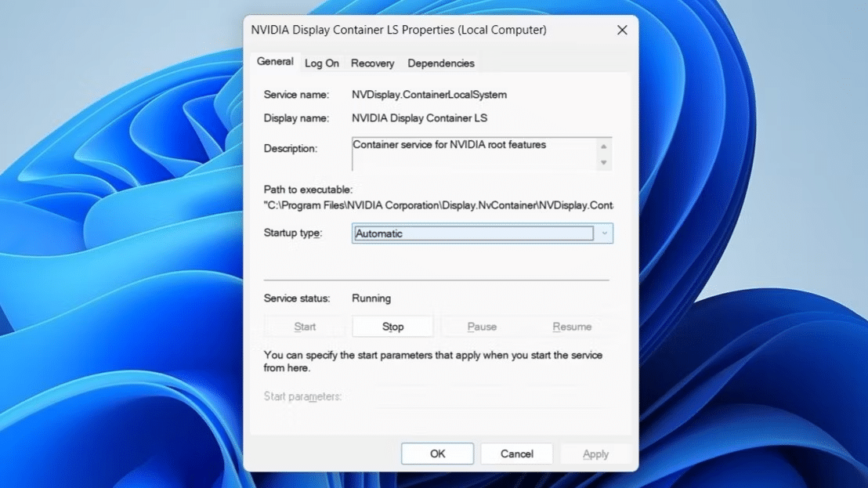This screenshot has height=488, width=868.
Task: Select the Dependencies tab
Action: click(x=440, y=63)
